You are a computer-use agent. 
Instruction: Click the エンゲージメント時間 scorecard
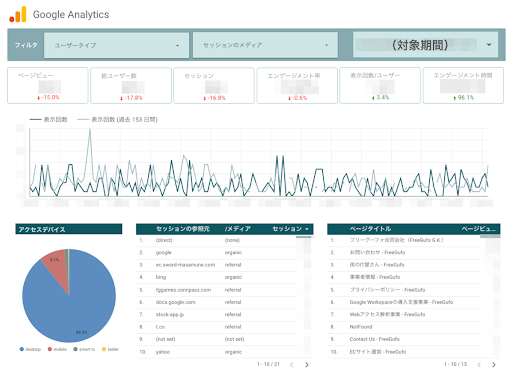tap(463, 86)
